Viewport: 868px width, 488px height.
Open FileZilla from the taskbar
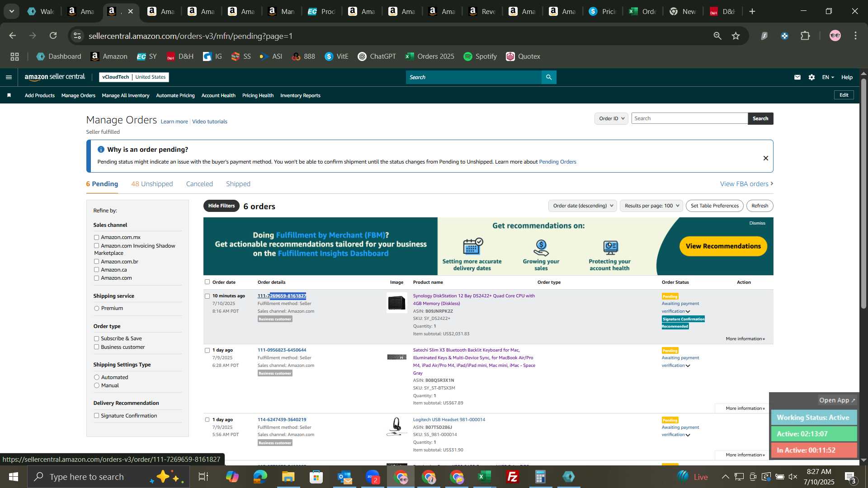(x=513, y=477)
